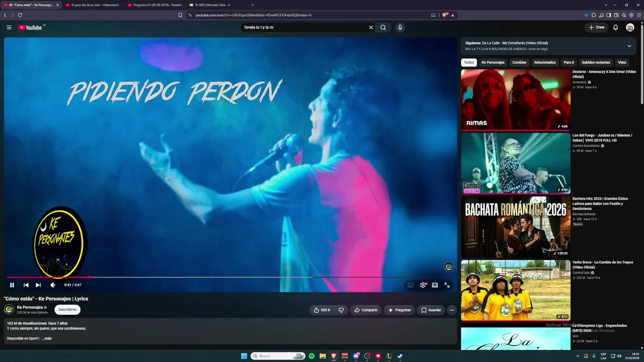This screenshot has width=644, height=362.
Task: Open Ke Personajes channel avatar
Action: point(9,310)
